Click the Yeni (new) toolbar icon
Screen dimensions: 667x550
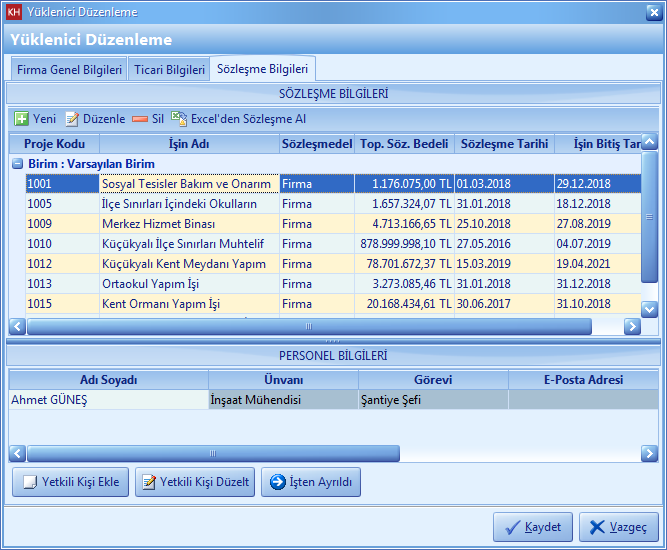tap(21, 118)
